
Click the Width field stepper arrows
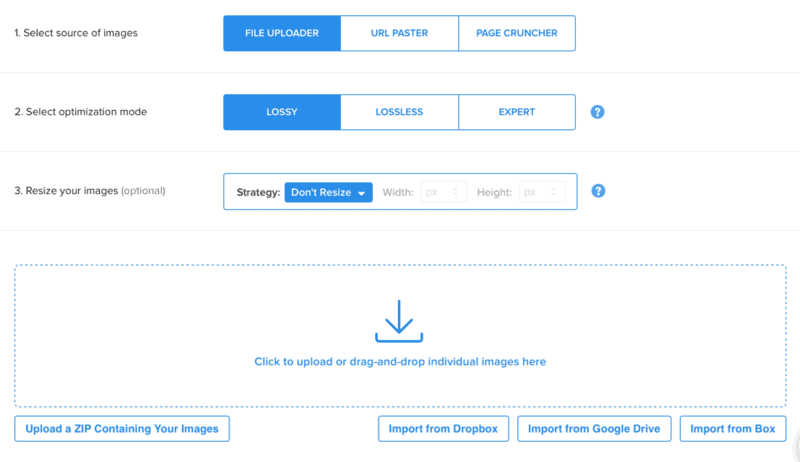[457, 192]
